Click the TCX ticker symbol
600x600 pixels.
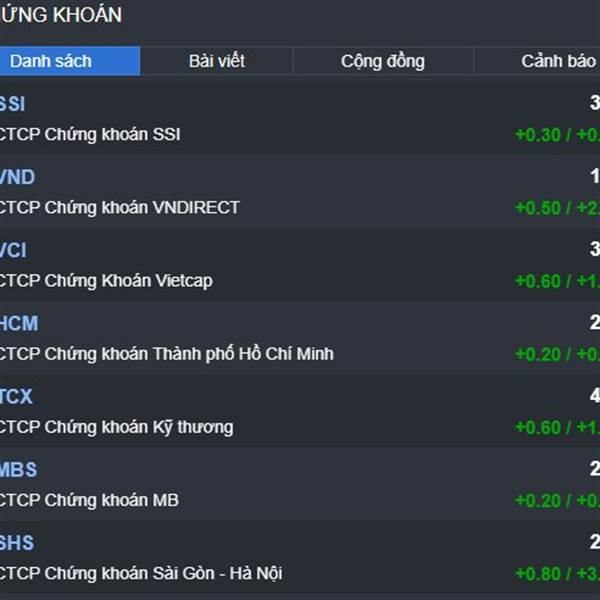click(16, 396)
